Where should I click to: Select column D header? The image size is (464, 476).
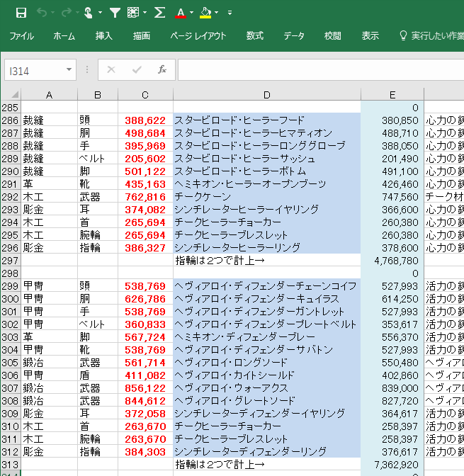pyautogui.click(x=266, y=95)
